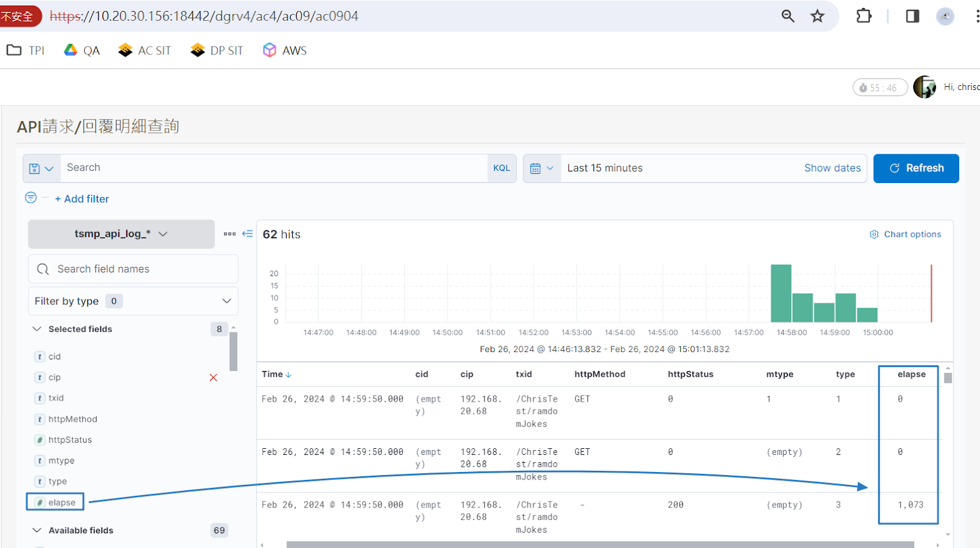Image resolution: width=980 pixels, height=548 pixels.
Task: Click + Add filter
Action: pyautogui.click(x=82, y=199)
